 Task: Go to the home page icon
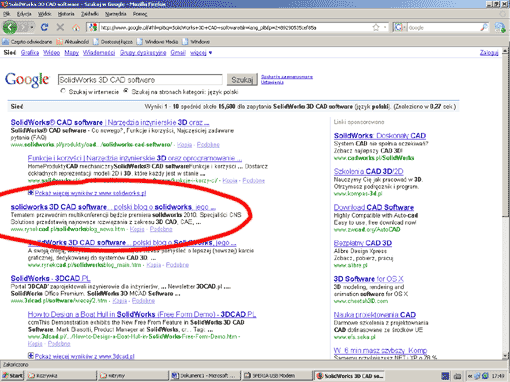tap(76, 28)
